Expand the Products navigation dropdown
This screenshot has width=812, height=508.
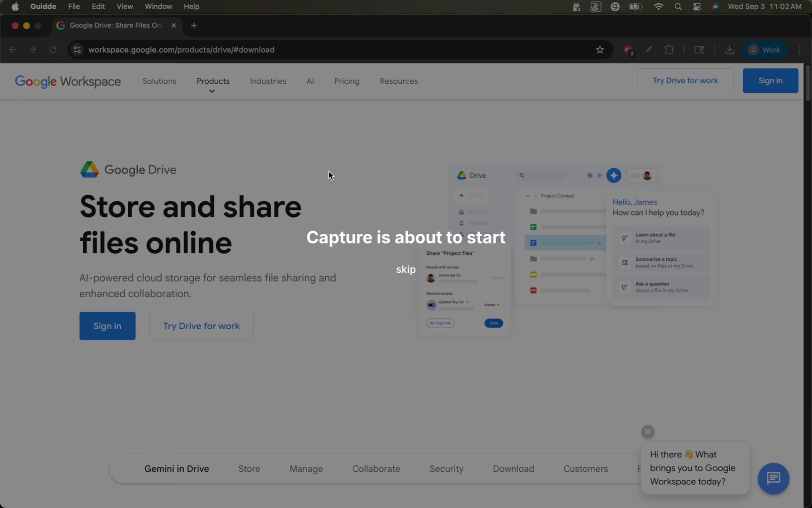click(x=213, y=81)
